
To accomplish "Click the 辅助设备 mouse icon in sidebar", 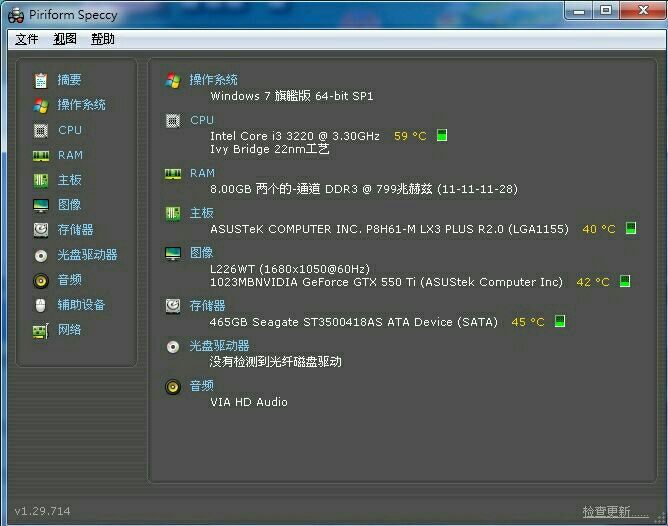I will coord(40,305).
